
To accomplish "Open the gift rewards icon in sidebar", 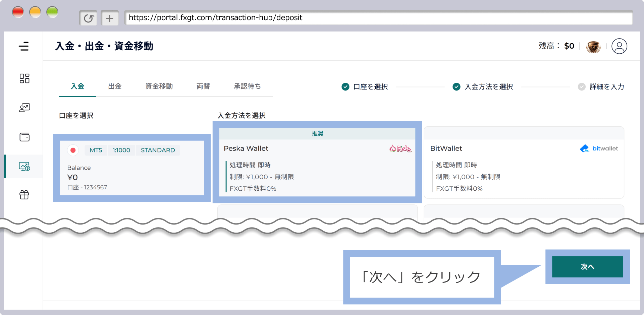I will 24,194.
